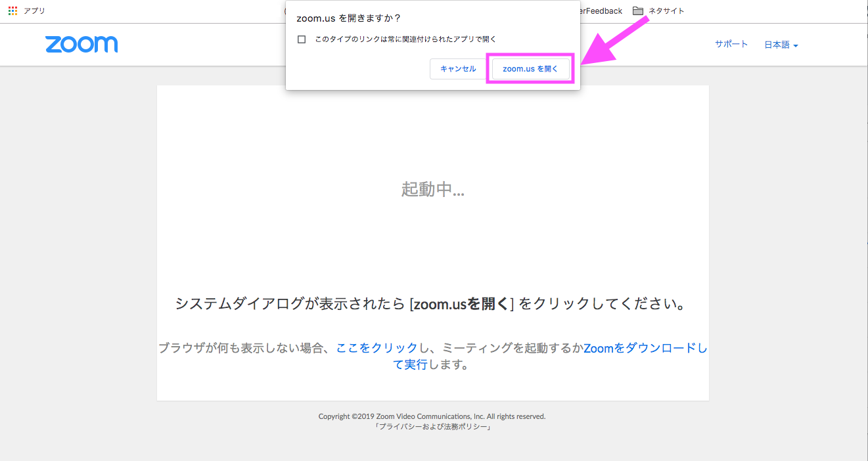The image size is (868, 461).
Task: Click the Zoomをダウンロードして実行 link
Action: 644,349
